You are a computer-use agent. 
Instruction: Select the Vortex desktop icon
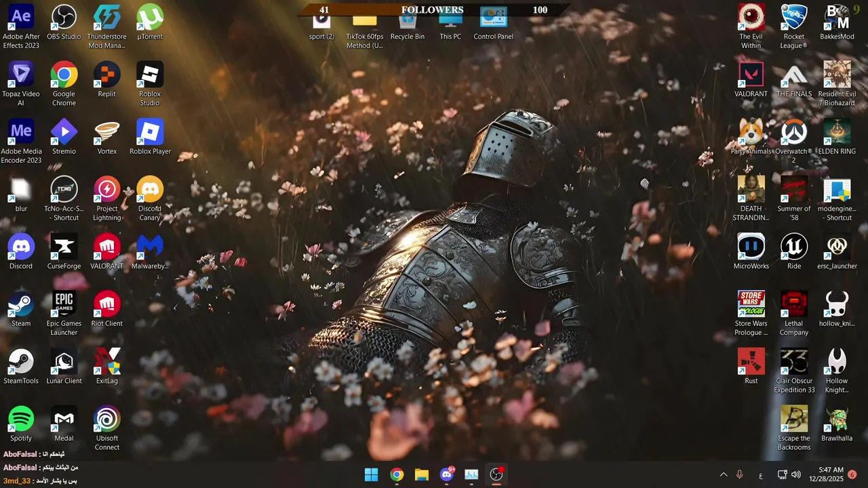point(107,138)
